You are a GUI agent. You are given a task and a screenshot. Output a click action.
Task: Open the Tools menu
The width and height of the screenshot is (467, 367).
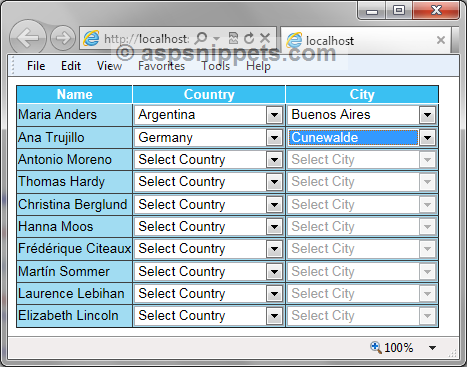click(216, 66)
